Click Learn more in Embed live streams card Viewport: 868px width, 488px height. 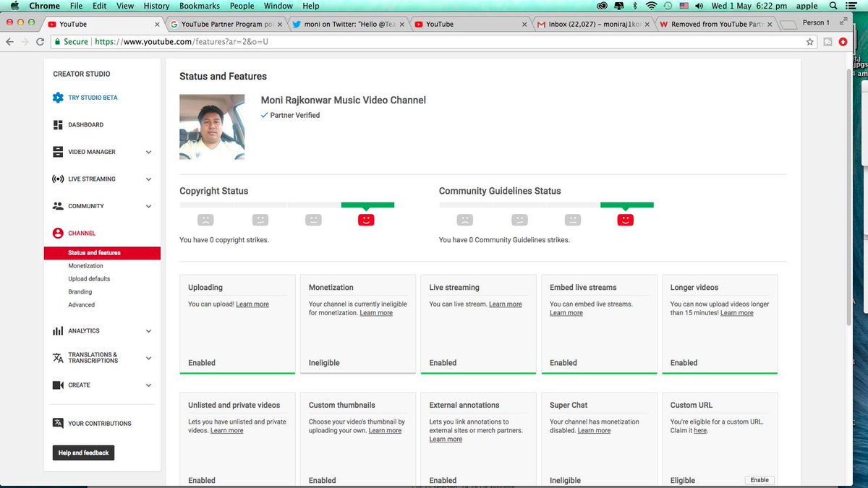(566, 313)
